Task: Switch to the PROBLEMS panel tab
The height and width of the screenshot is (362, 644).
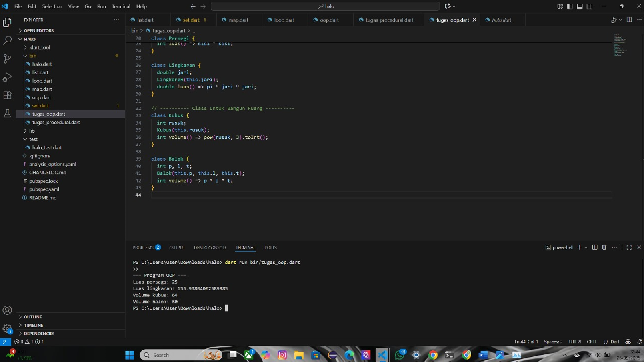Action: tap(143, 247)
